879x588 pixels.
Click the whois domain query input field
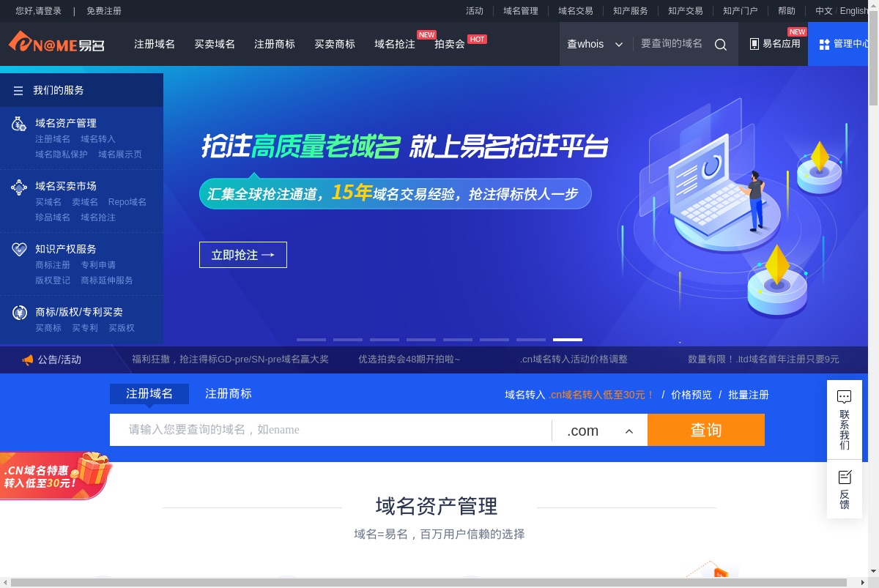point(672,44)
